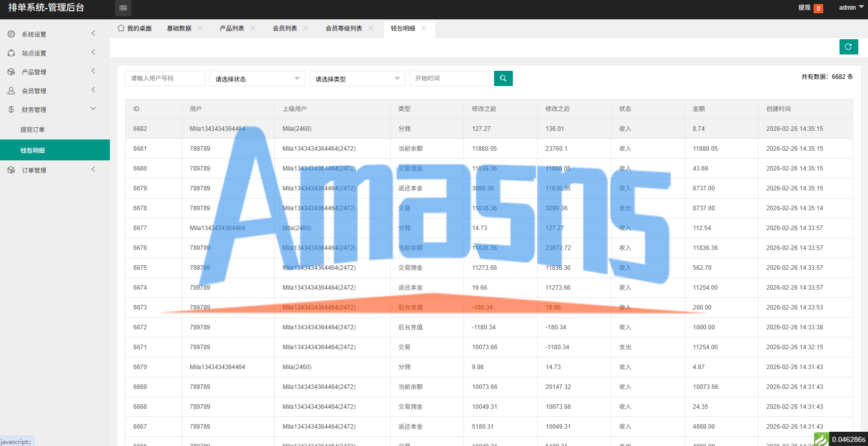
Task: Expand the 订单管理 menu chevron
Action: click(x=93, y=169)
